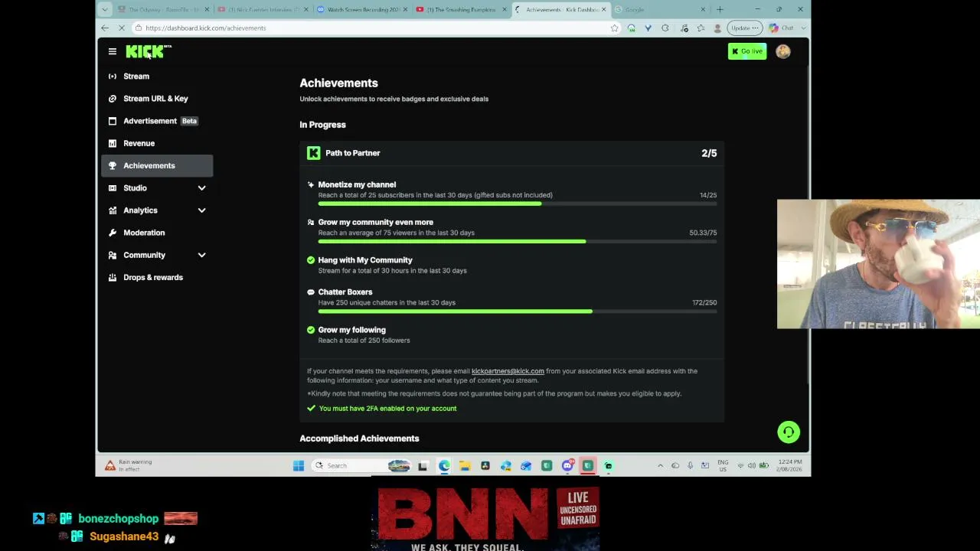Expand the Studio sidebar section
The image size is (980, 551).
pyautogui.click(x=201, y=188)
